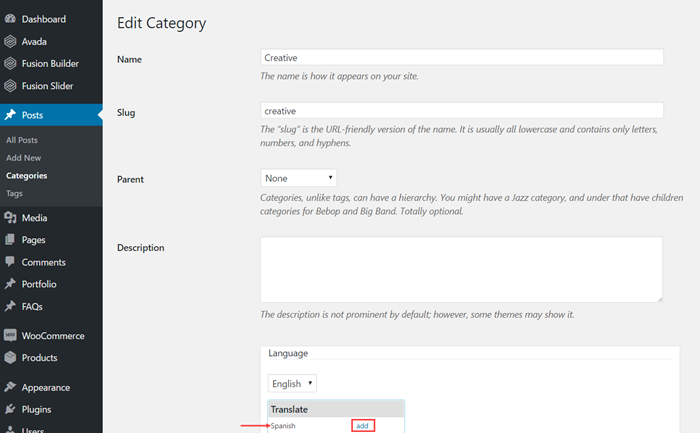700x433 pixels.
Task: Open Avada via its sidebar icon
Action: pos(10,41)
